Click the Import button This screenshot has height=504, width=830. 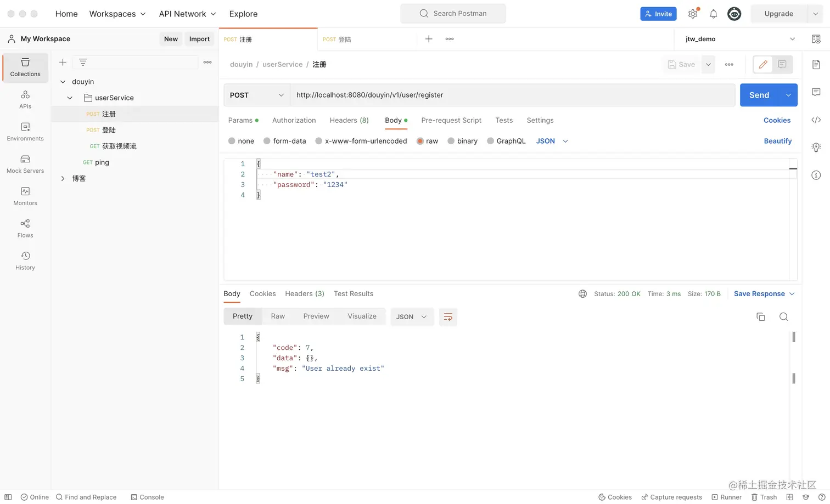coord(199,39)
